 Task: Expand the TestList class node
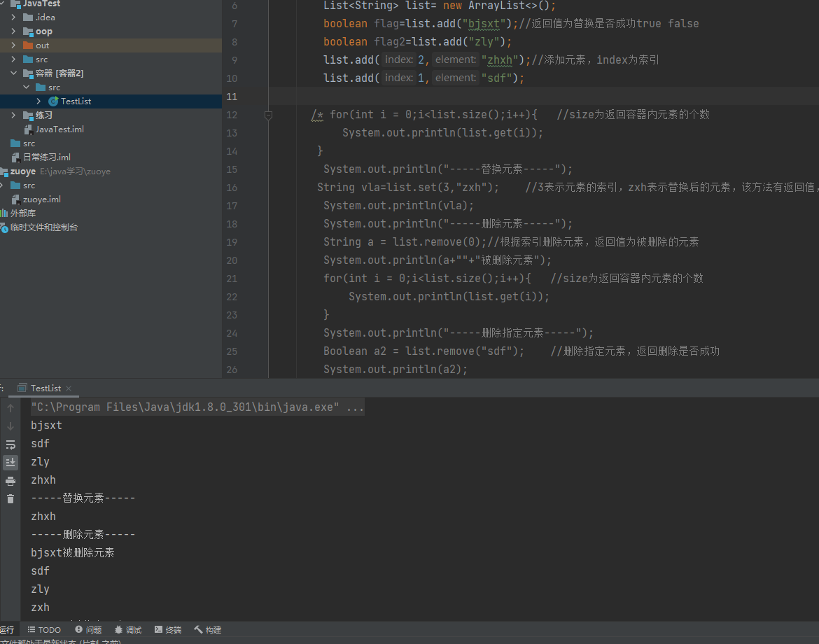pyautogui.click(x=38, y=101)
